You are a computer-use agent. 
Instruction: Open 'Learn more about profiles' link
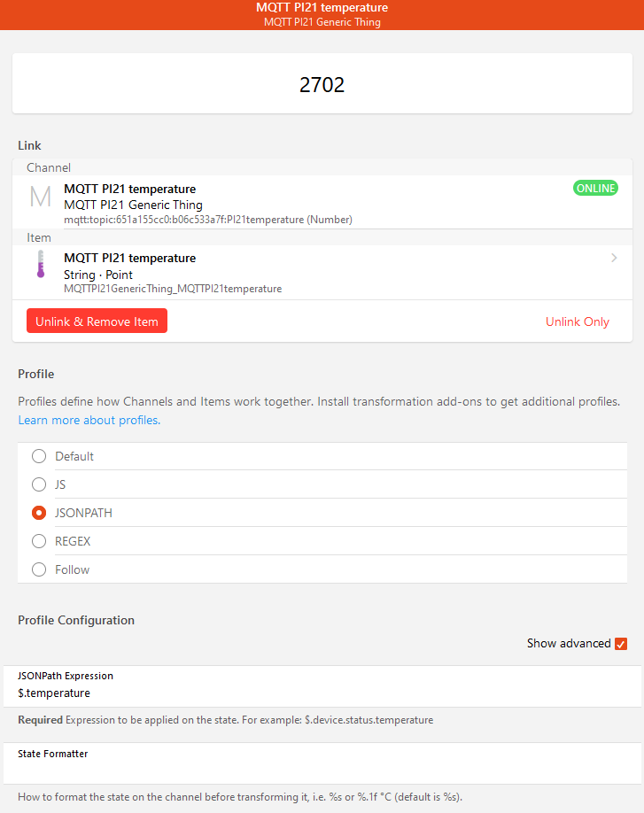[x=89, y=420]
